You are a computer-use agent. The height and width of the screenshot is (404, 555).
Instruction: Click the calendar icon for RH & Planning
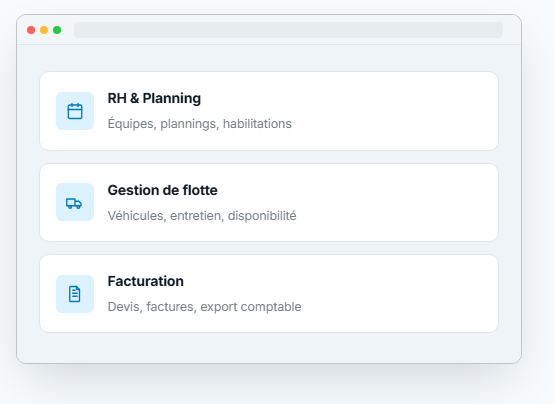(x=75, y=111)
